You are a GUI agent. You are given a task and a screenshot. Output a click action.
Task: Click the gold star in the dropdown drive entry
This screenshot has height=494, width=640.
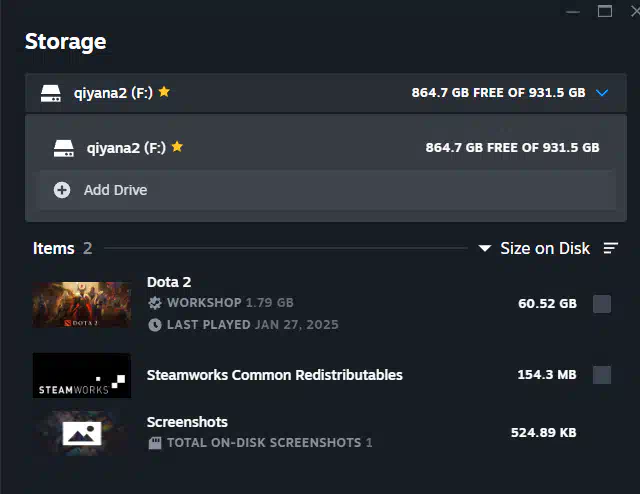click(177, 146)
